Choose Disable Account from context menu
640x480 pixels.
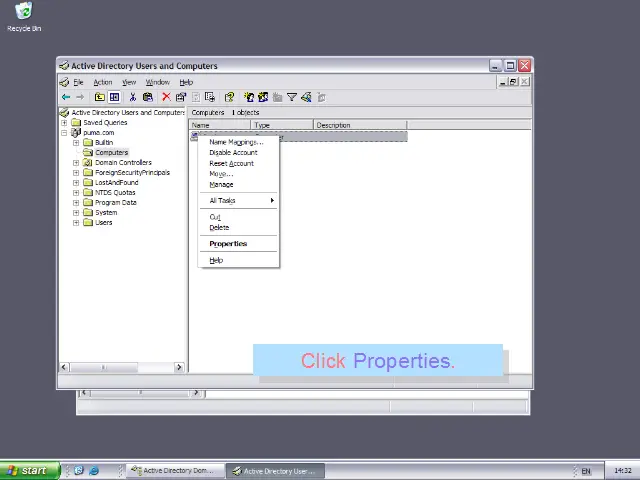pos(239,153)
